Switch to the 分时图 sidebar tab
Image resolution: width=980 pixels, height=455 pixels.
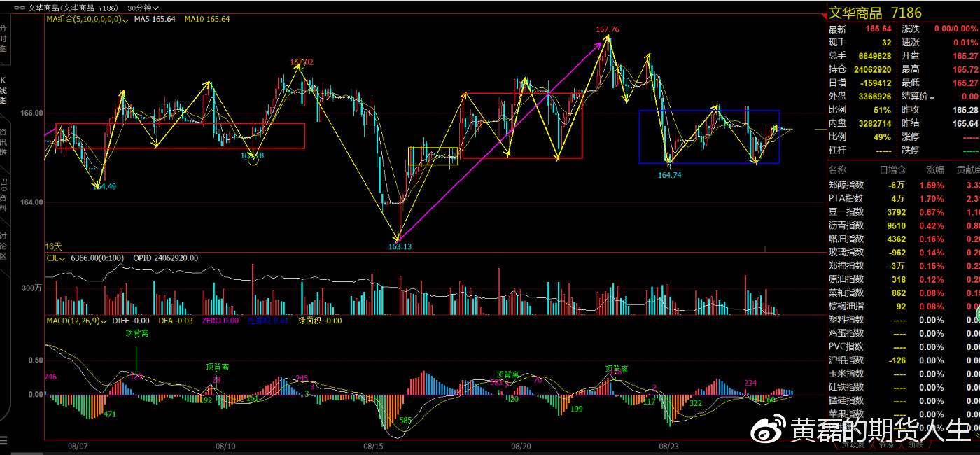click(x=4, y=41)
